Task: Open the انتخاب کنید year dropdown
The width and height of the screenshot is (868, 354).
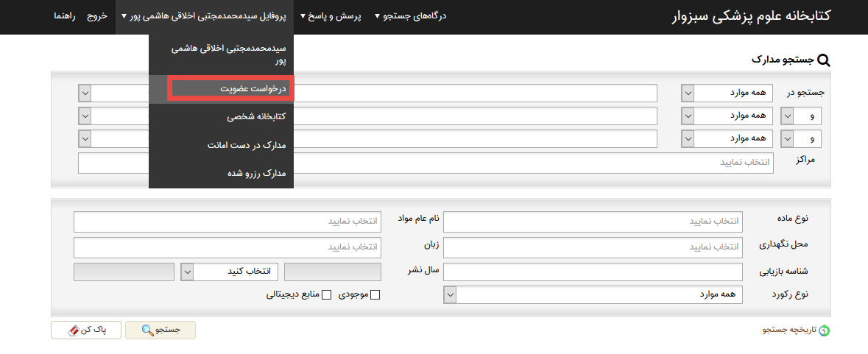Action: [x=187, y=272]
